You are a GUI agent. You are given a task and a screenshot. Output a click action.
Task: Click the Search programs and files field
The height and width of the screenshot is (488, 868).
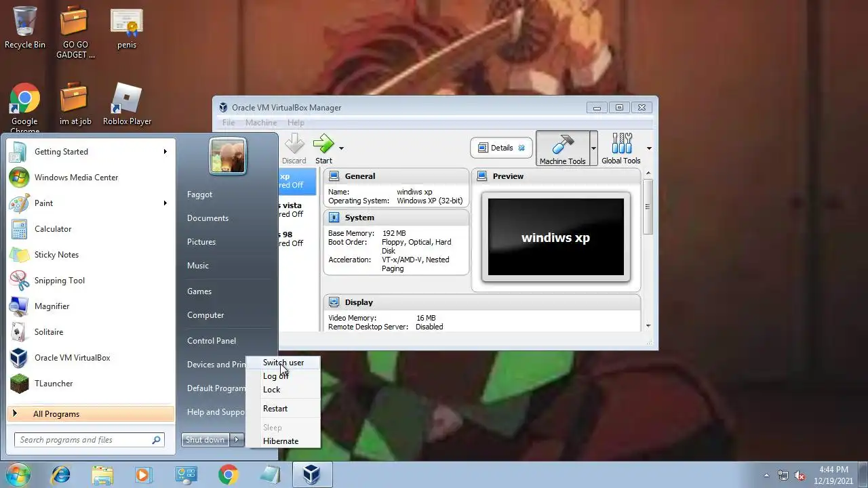click(89, 440)
